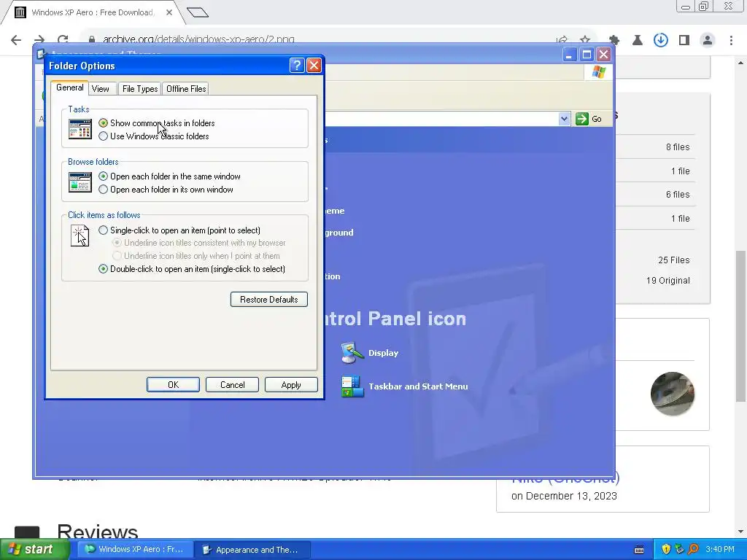Open Chrome downloads icon
The height and width of the screenshot is (560, 747).
click(x=661, y=41)
